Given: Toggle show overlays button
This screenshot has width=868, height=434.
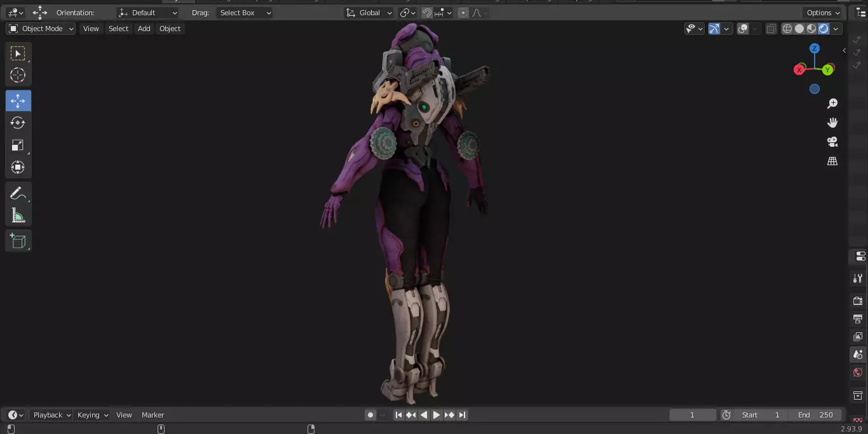Looking at the screenshot, I should pyautogui.click(x=743, y=29).
